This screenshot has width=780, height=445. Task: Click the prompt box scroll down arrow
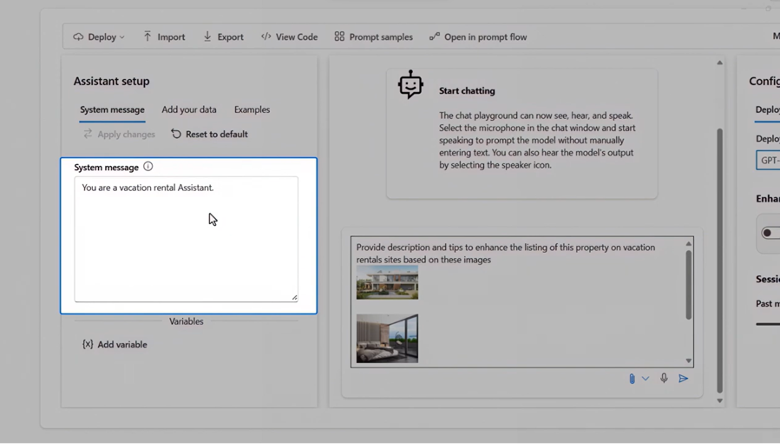coord(688,361)
